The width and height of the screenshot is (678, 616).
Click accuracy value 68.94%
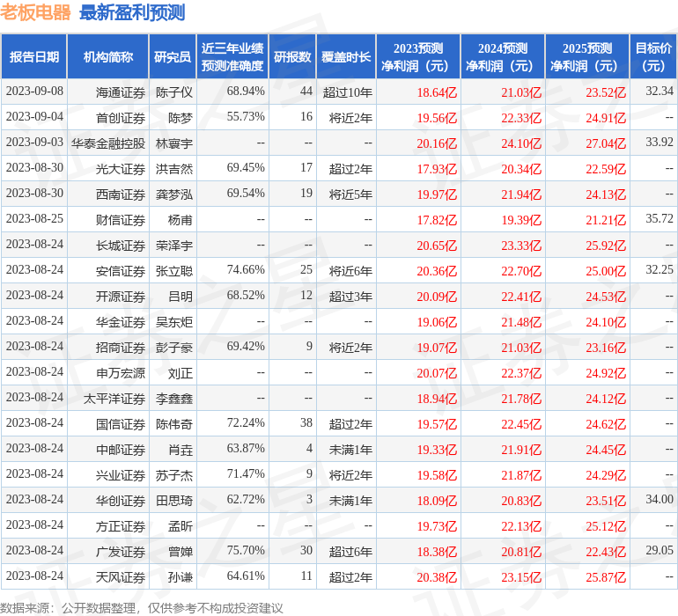point(246,91)
